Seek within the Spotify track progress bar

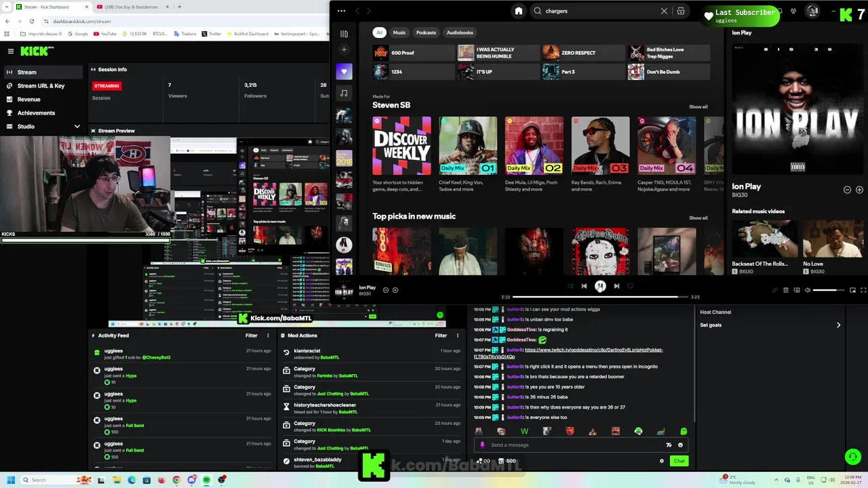pyautogui.click(x=599, y=297)
